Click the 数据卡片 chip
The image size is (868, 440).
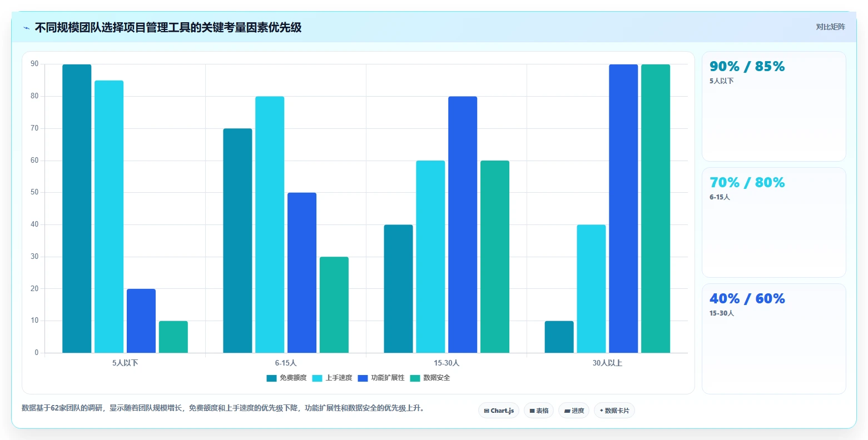[614, 411]
